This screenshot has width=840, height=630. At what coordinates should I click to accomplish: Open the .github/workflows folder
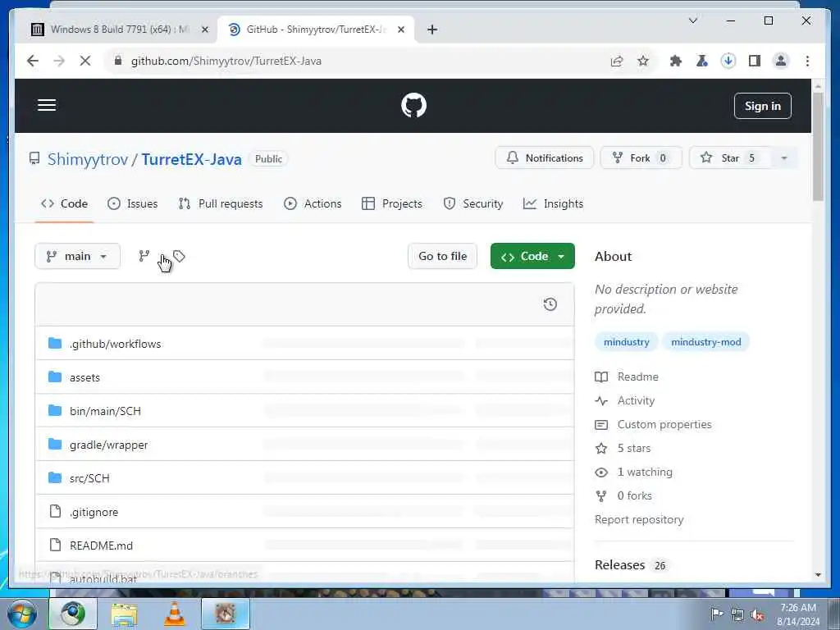point(115,344)
